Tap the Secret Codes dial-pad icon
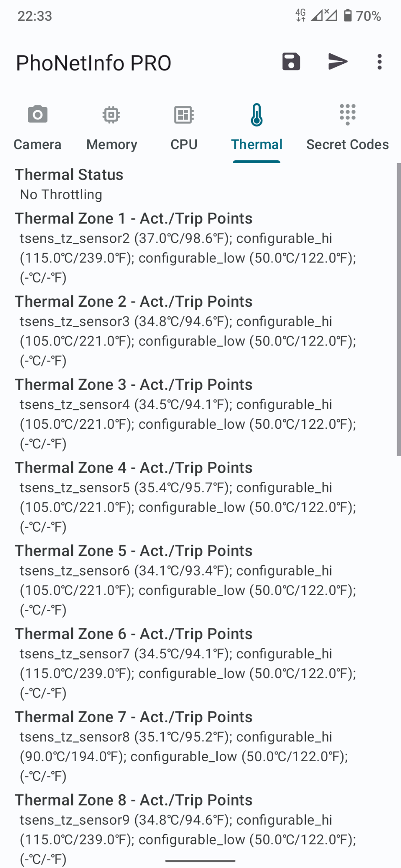The image size is (401, 868). [x=348, y=115]
